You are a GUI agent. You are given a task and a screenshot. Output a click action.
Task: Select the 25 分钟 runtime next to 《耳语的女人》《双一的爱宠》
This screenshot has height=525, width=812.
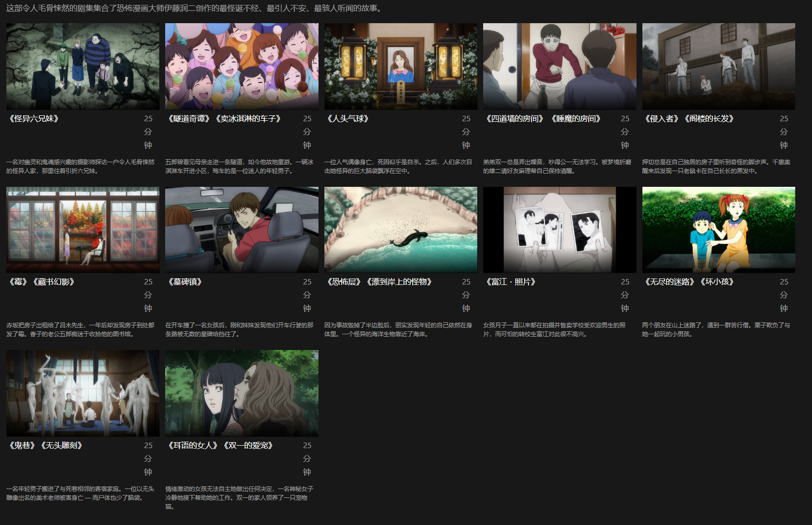pyautogui.click(x=307, y=459)
